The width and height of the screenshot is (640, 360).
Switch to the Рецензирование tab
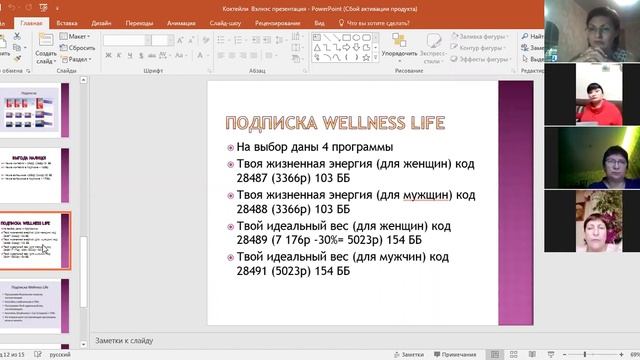coord(278,23)
